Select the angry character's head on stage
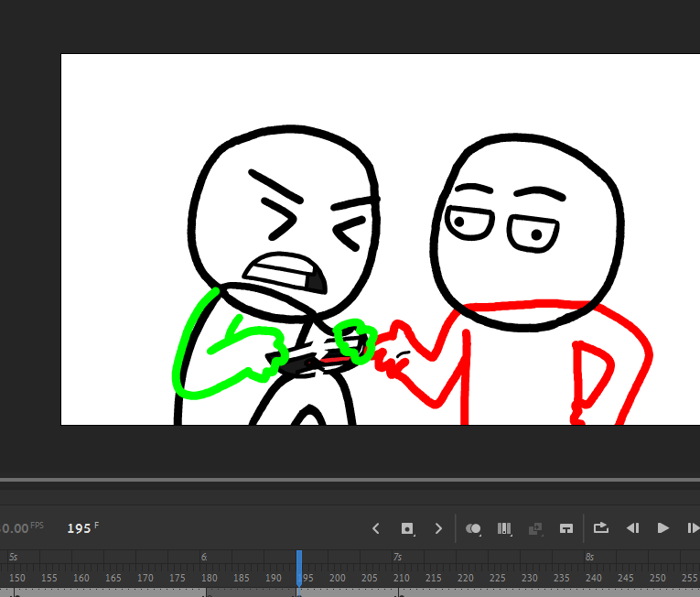The width and height of the screenshot is (700, 597). tap(284, 223)
